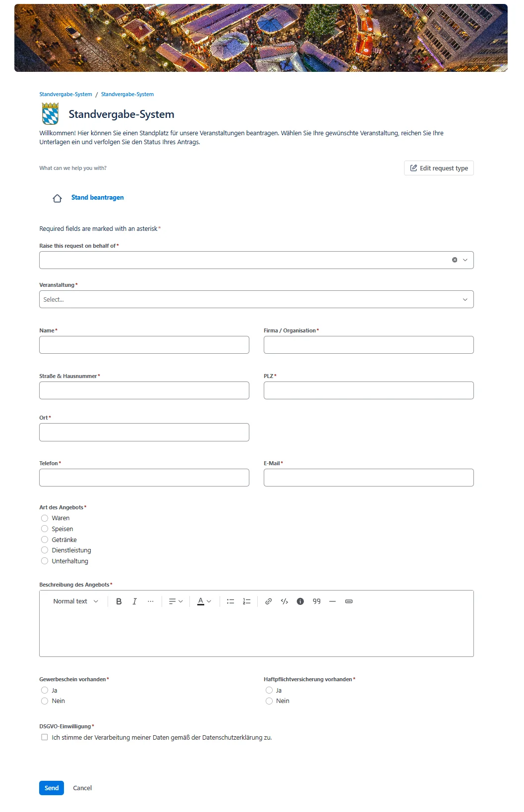Insert a bullet list in the editor

click(231, 601)
